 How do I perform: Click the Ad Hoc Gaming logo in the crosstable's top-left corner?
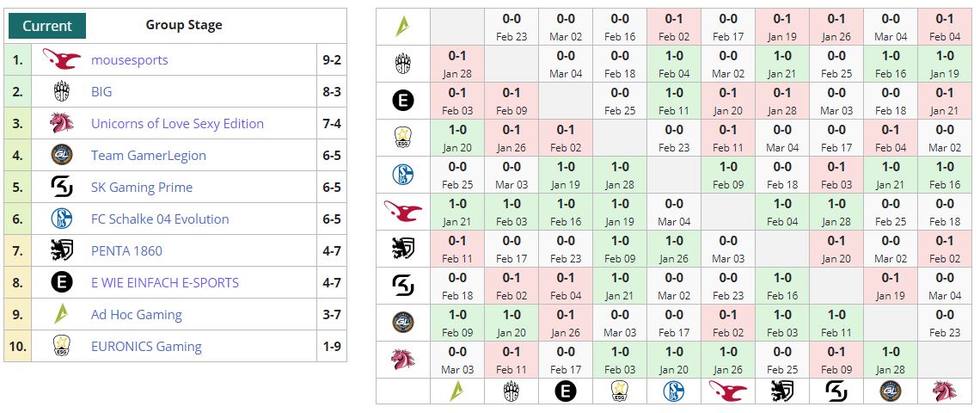pos(403,26)
